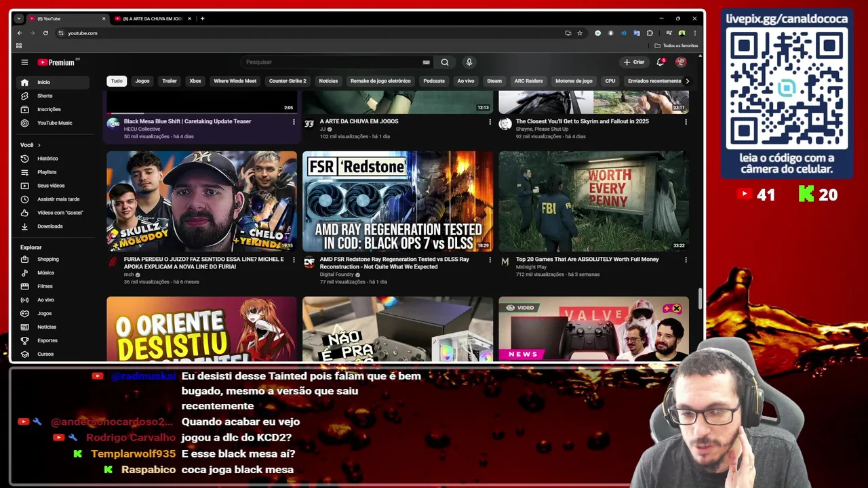868x488 pixels.
Task: Start voice search with the microphone icon
Action: (x=469, y=62)
